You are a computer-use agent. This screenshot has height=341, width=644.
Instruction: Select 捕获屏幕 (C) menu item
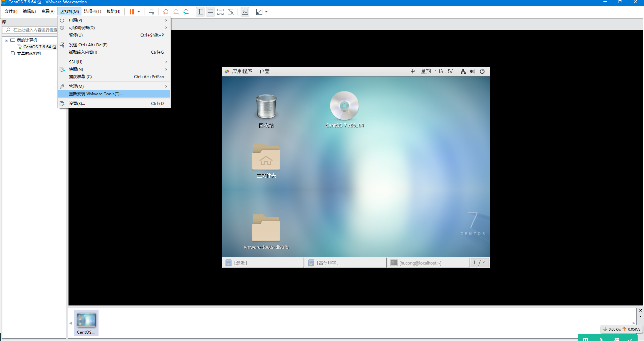pyautogui.click(x=114, y=77)
